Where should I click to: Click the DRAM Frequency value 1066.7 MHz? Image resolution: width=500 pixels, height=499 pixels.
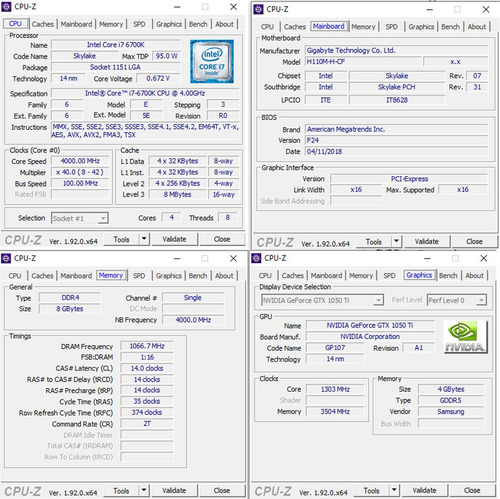(x=147, y=346)
